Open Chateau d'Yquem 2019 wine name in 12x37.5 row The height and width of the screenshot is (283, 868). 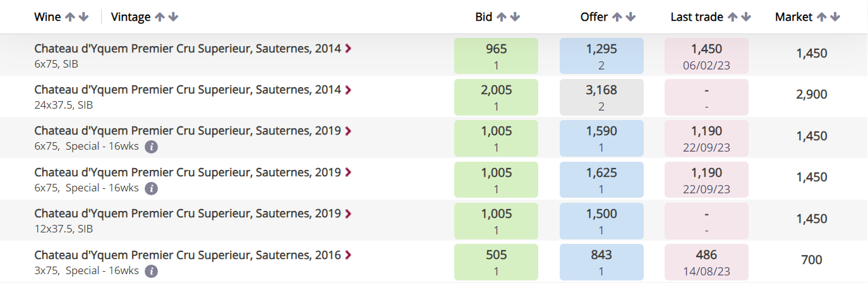coord(188,214)
